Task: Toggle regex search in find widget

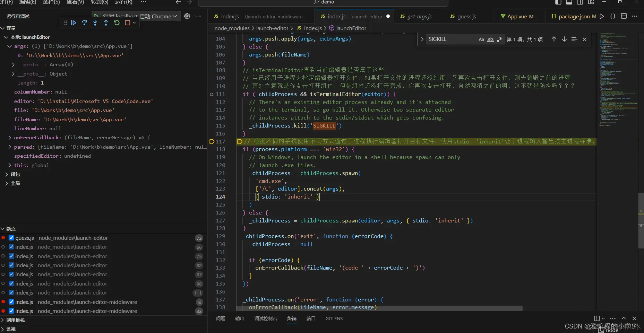Action: (x=499, y=39)
